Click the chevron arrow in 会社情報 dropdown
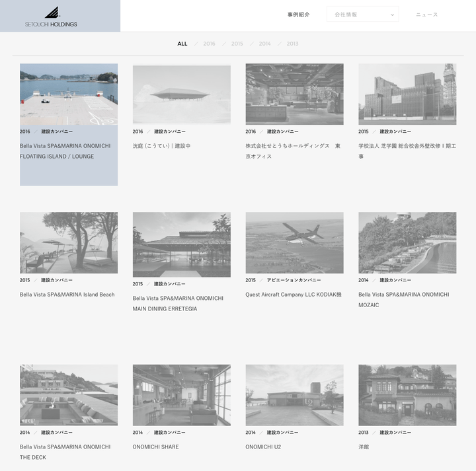 pos(392,15)
